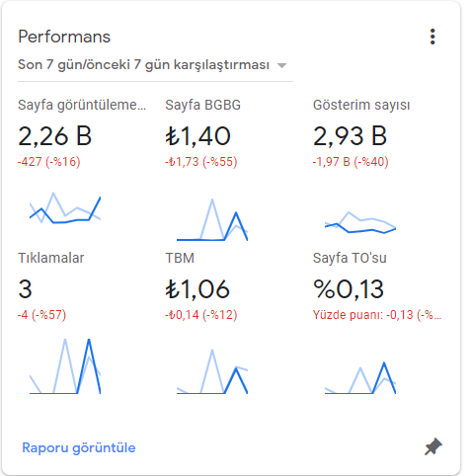Open the Raporu görüntüle link
This screenshot has height=476, width=471.
pos(79,447)
